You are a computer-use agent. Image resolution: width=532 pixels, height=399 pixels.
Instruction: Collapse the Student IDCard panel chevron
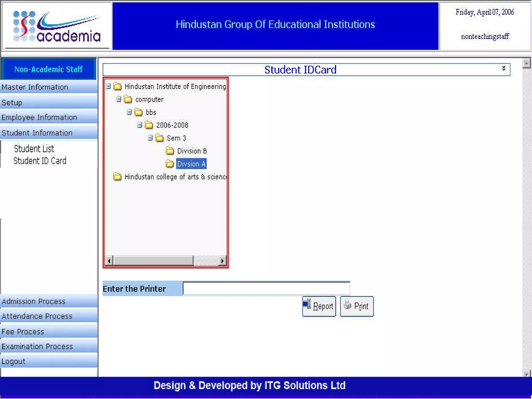pos(503,69)
